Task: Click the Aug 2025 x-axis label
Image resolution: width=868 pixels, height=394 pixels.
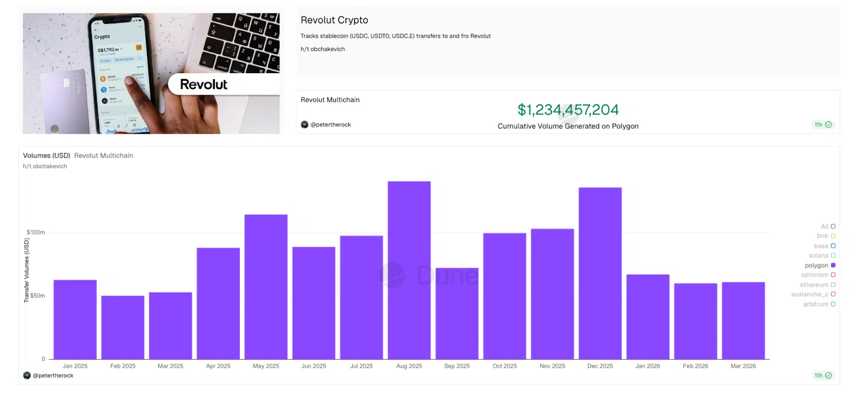Action: [409, 366]
